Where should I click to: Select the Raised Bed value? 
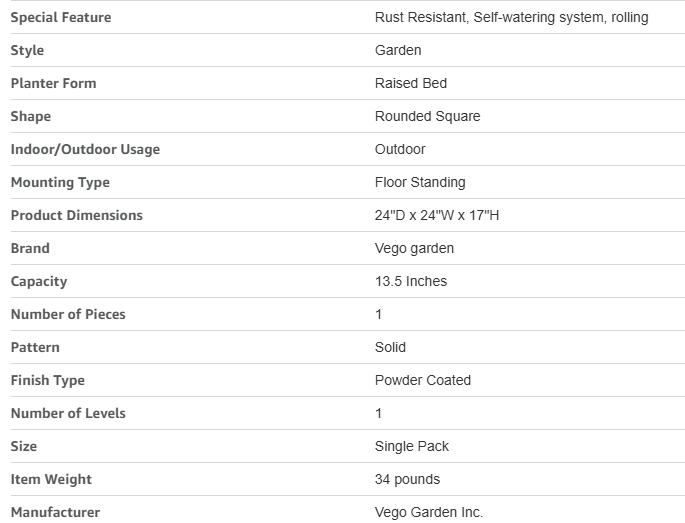pos(411,83)
